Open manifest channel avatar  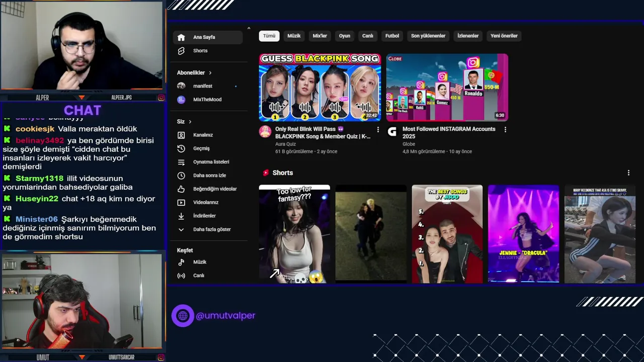(x=181, y=86)
